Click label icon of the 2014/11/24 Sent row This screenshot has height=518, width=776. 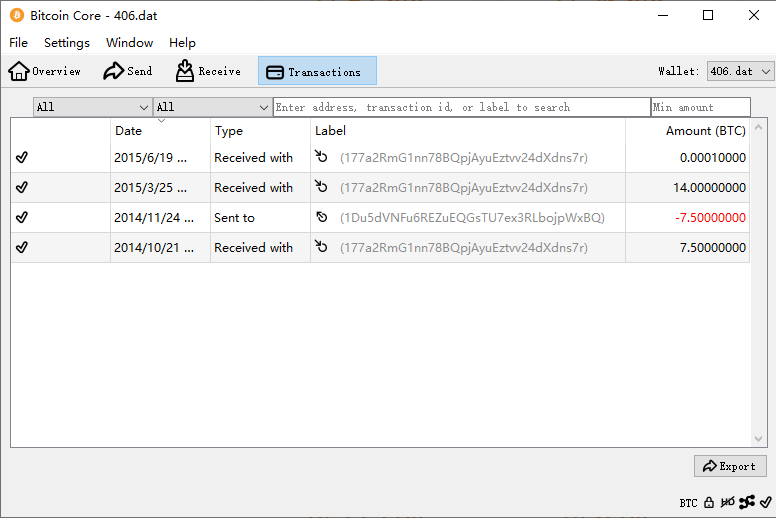[321, 217]
